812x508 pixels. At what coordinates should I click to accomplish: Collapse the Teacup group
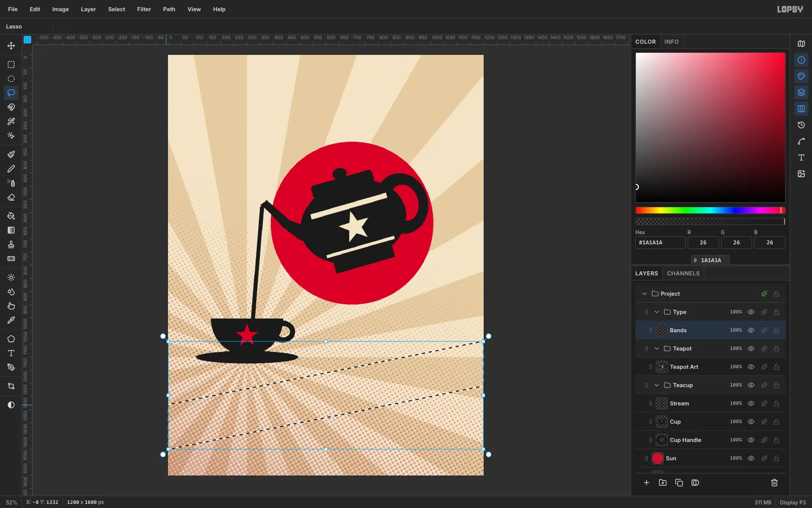point(657,385)
